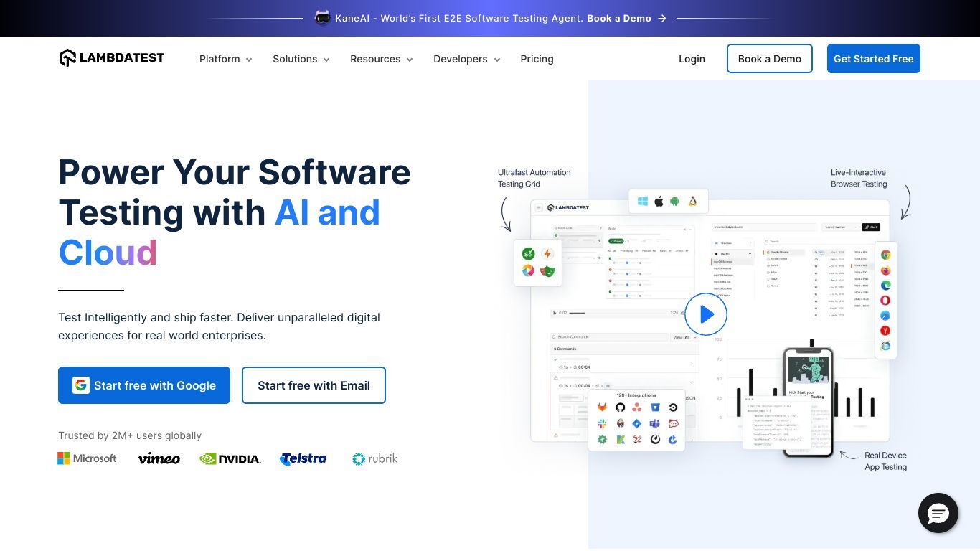Screen dimensions: 980x551
Task: Click the "120+ Integrations" label
Action: [x=636, y=395]
